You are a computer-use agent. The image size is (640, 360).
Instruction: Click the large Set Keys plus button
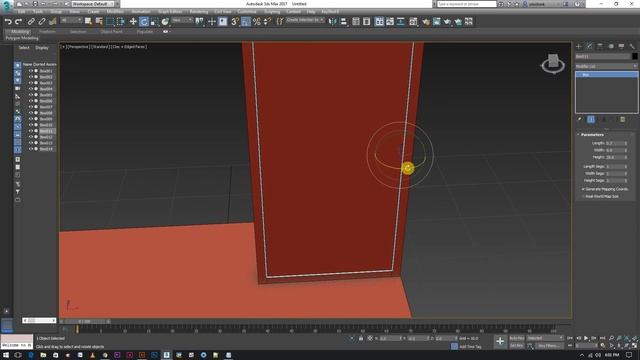(x=500, y=341)
